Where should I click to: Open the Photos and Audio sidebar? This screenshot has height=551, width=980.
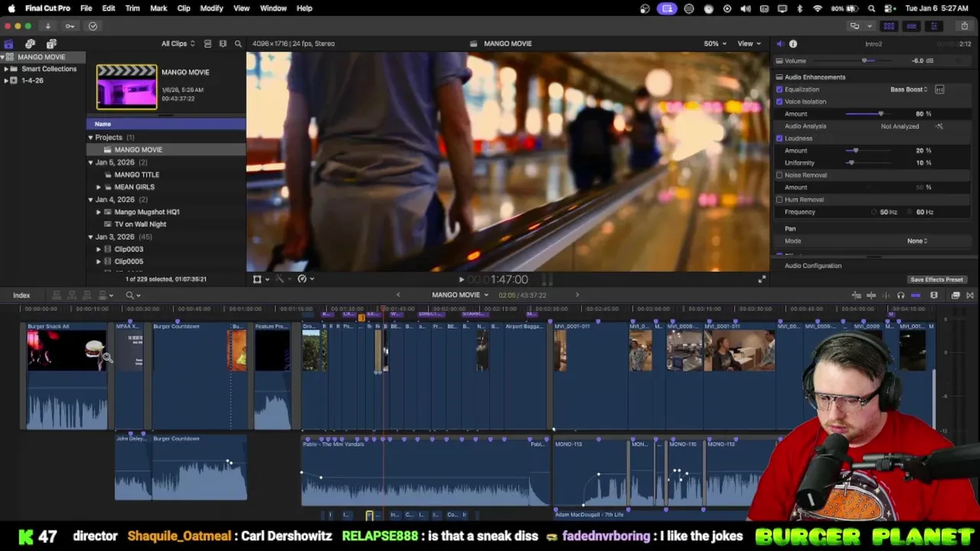(x=30, y=44)
